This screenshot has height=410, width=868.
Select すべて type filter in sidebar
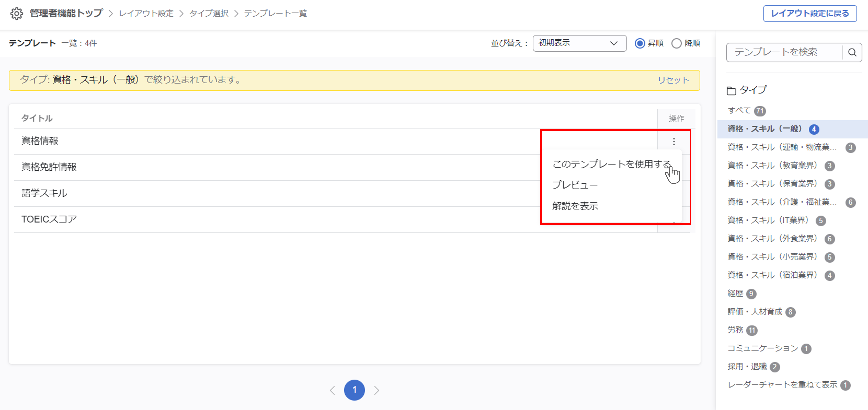(739, 110)
